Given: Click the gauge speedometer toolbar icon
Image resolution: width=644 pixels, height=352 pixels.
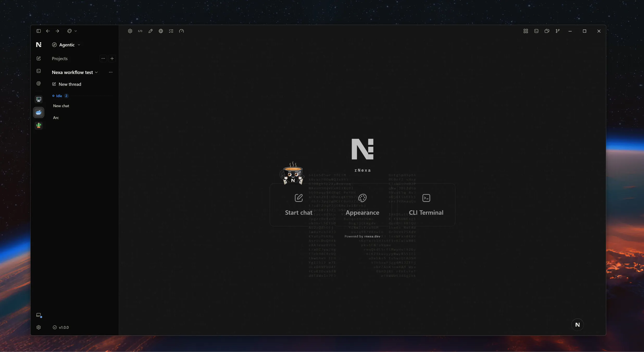Looking at the screenshot, I should pos(182,31).
